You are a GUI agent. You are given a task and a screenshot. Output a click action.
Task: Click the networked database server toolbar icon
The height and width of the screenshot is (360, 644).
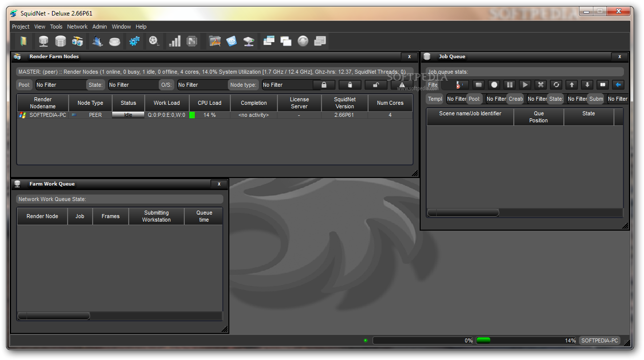(x=44, y=41)
